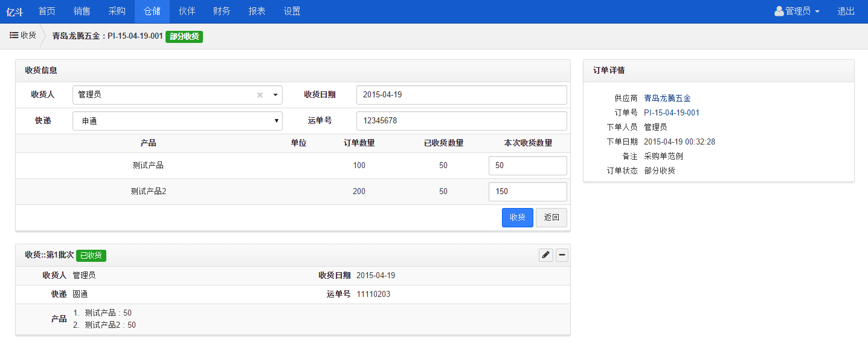Open the 销售 menu
Screen dimensions: 868x361
click(x=82, y=11)
